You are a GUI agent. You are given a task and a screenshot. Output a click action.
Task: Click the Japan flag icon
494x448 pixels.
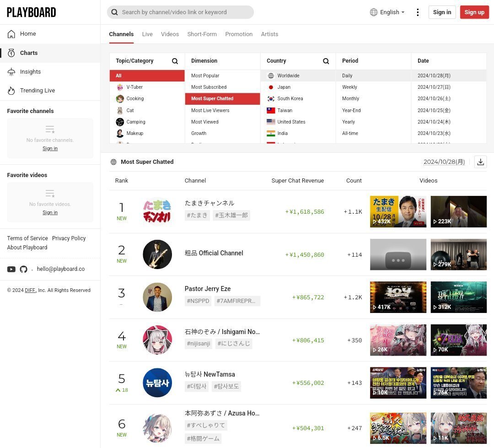click(x=271, y=87)
